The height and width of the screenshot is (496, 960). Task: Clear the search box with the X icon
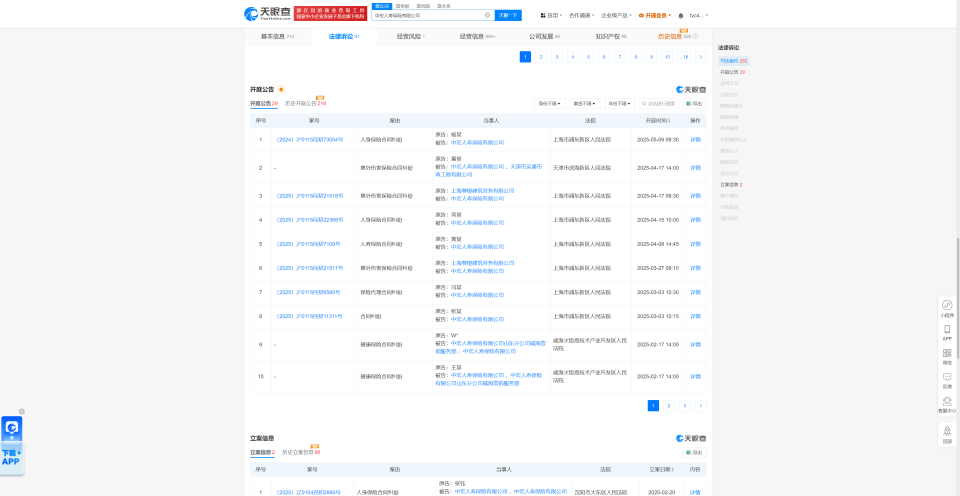[x=488, y=15]
